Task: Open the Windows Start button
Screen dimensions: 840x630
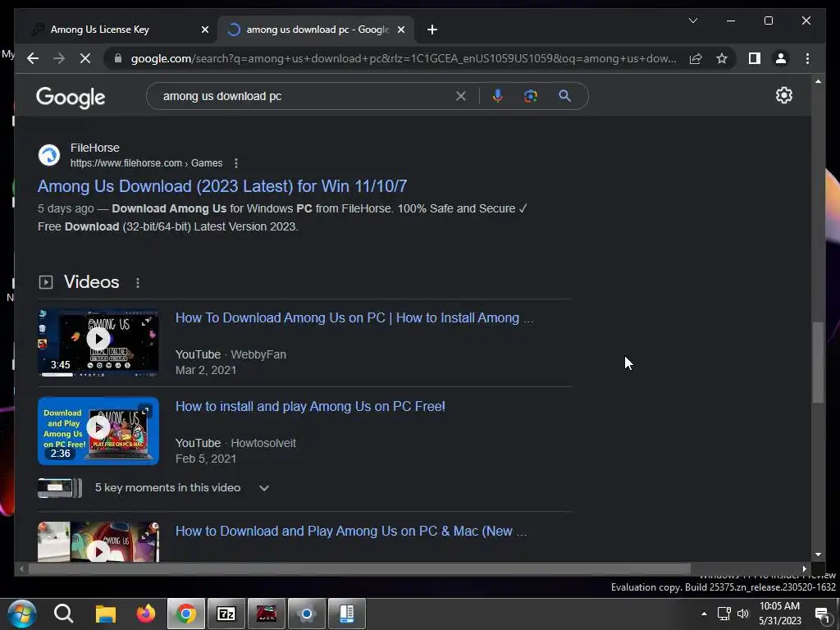Action: click(x=22, y=614)
